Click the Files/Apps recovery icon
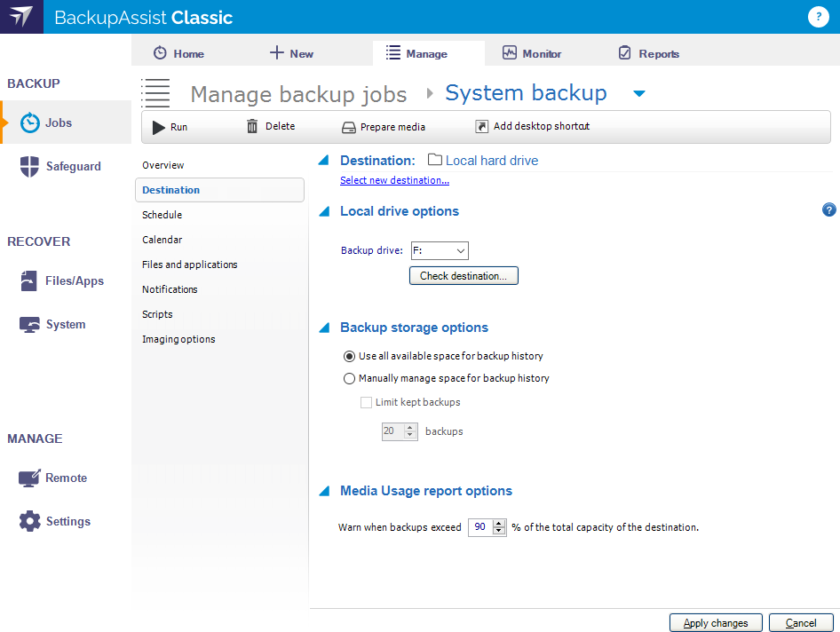The height and width of the screenshot is (632, 840). [x=29, y=280]
